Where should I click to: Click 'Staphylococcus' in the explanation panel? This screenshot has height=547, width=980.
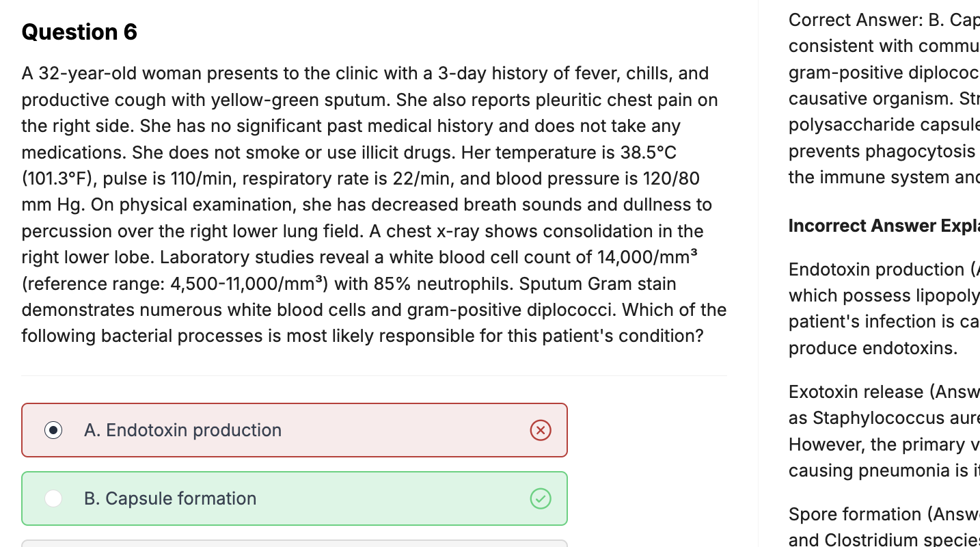click(x=867, y=418)
